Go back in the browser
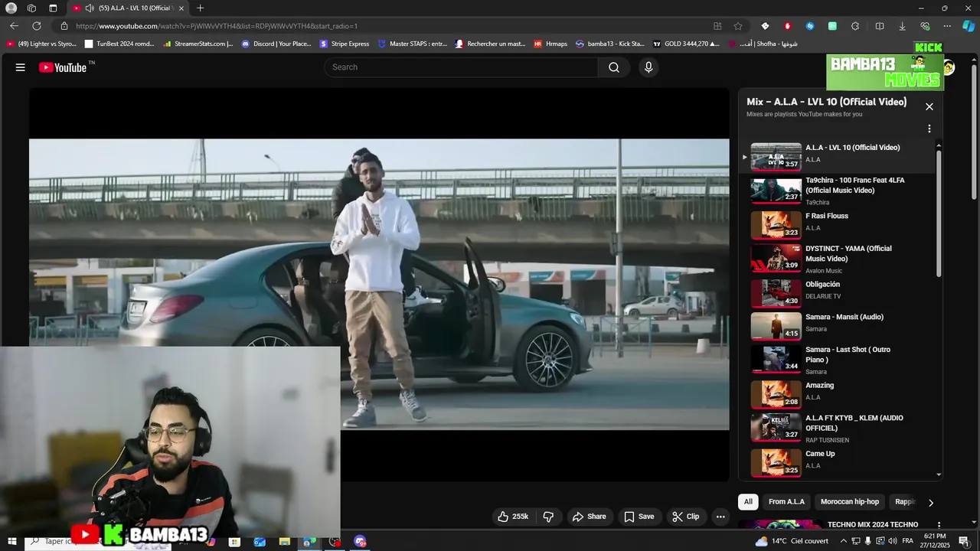The width and height of the screenshot is (980, 551). (x=14, y=26)
